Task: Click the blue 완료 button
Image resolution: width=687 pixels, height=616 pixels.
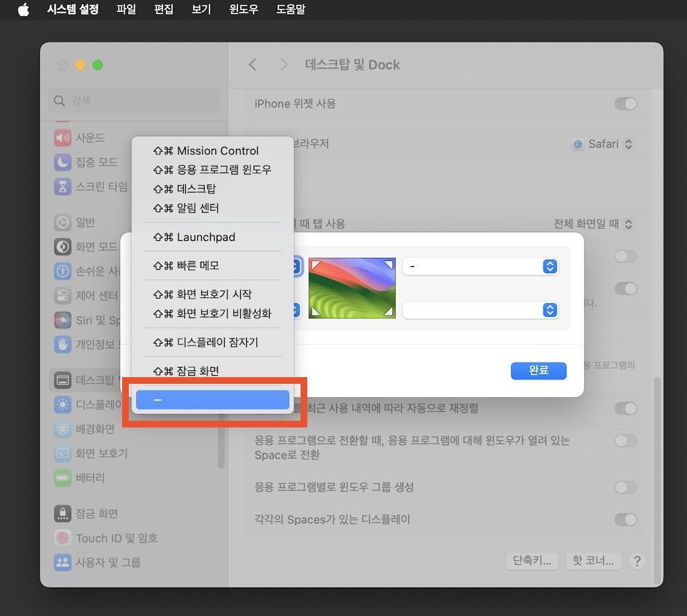Action: (x=539, y=370)
